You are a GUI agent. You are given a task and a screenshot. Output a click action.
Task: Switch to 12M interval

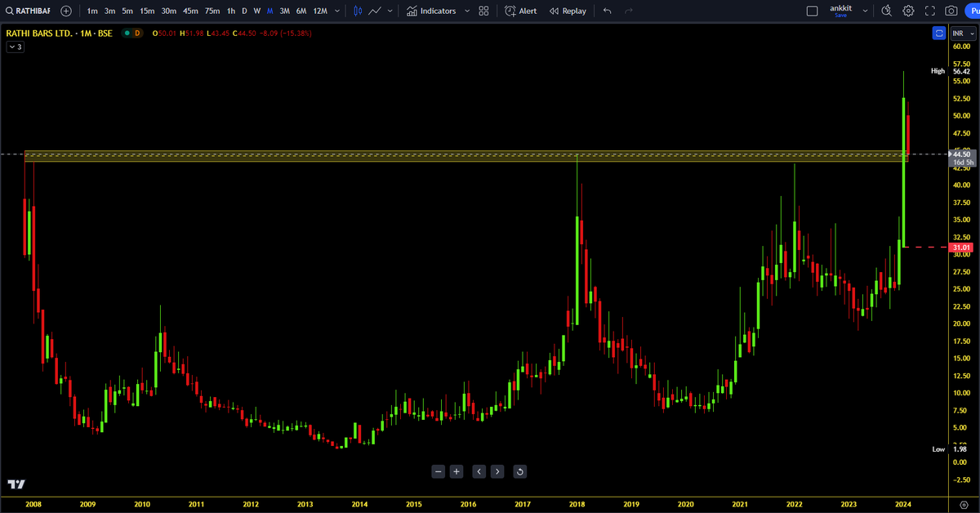(320, 11)
